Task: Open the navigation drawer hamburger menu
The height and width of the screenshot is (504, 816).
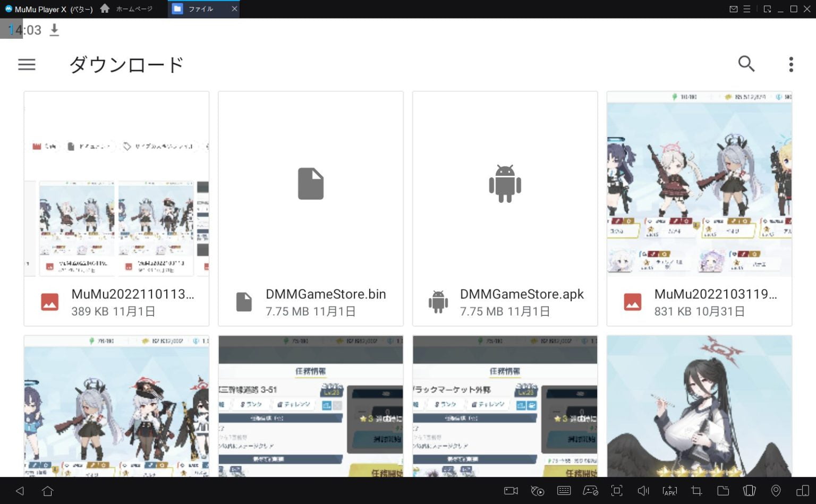Action: point(27,64)
